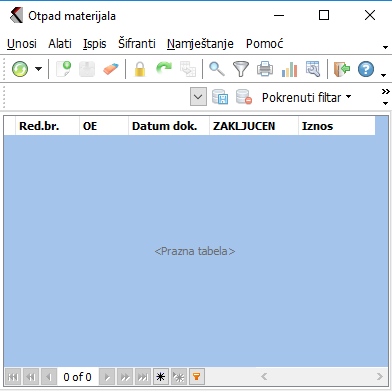Click the table settings wrench icon

coord(313,69)
